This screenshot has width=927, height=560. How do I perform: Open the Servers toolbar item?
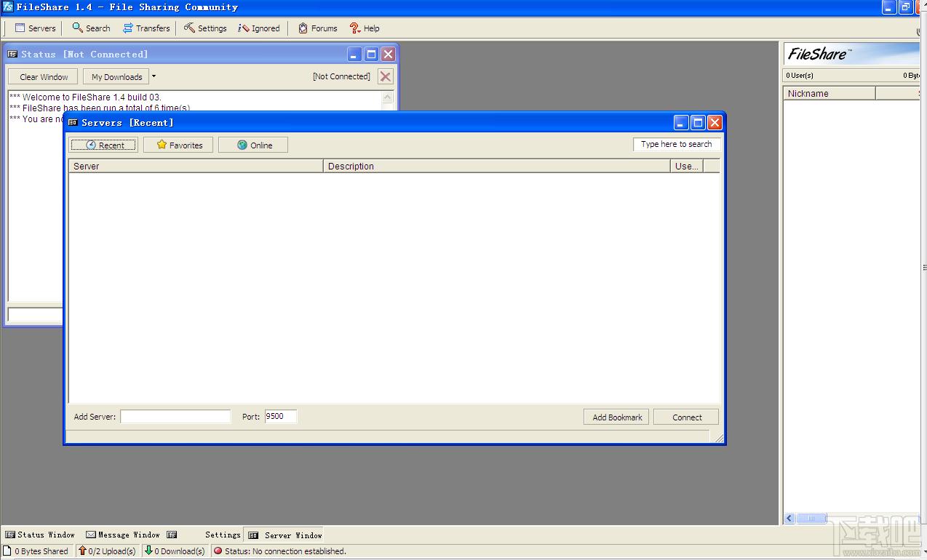[36, 28]
